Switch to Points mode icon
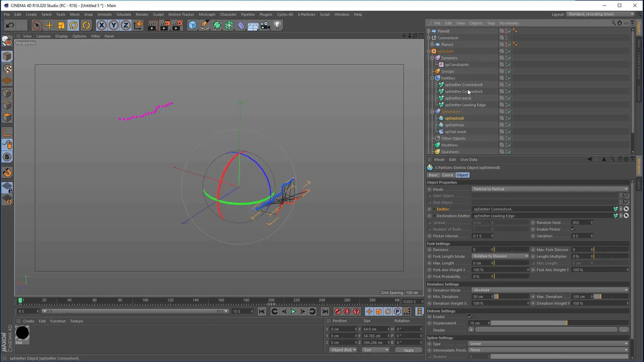Viewport: 644px width, 362px height. (x=7, y=93)
